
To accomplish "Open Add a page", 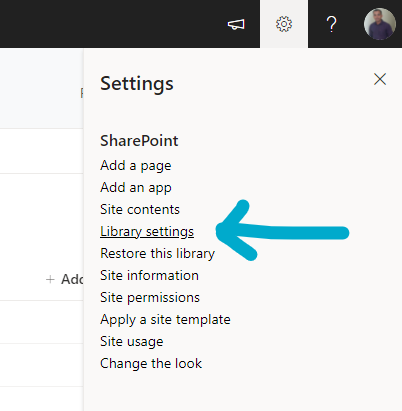I will point(136,166).
